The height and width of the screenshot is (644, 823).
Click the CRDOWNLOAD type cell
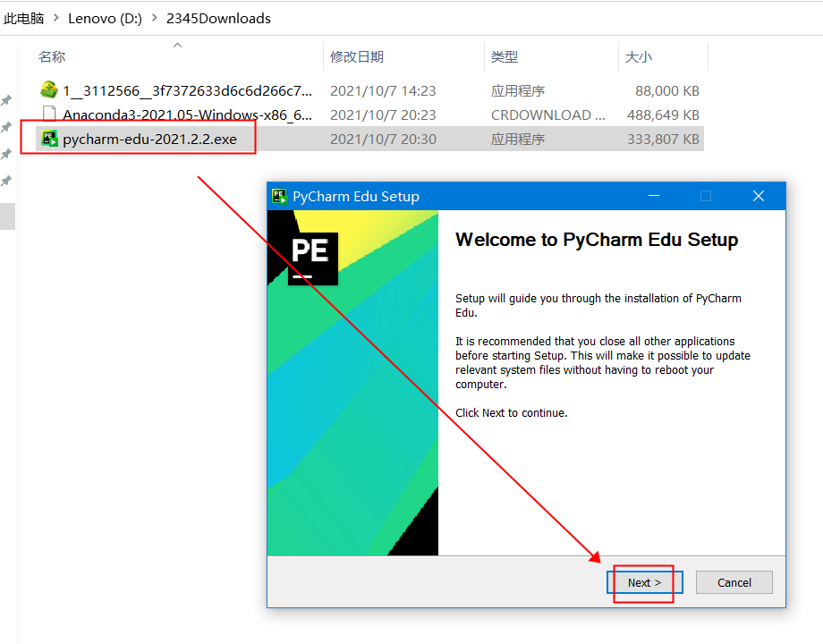coord(548,115)
